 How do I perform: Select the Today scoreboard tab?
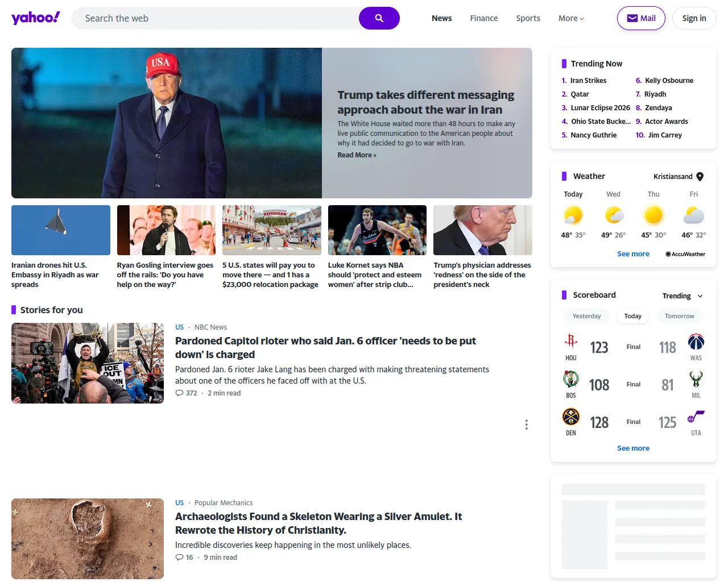[633, 316]
